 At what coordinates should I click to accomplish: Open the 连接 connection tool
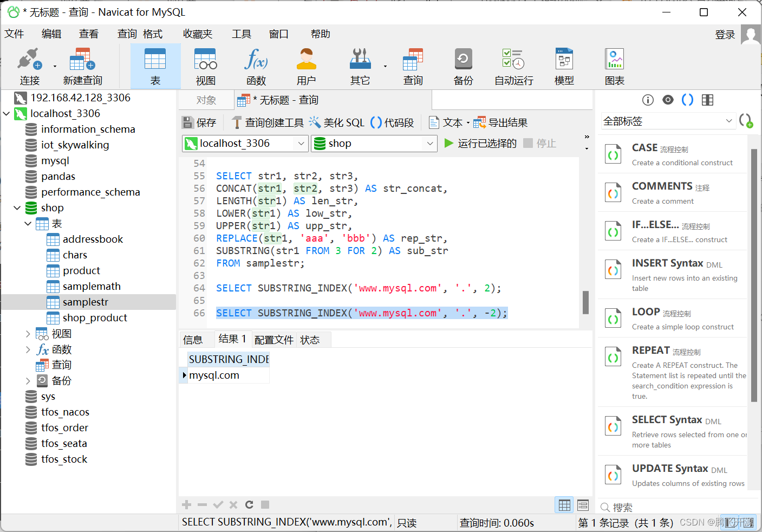point(30,67)
